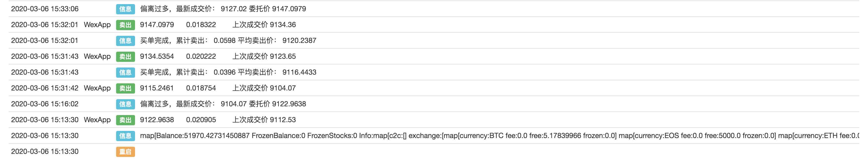The height and width of the screenshot is (159, 868).
Task: Click the 卖出 badge at 15:32:01
Action: pyautogui.click(x=125, y=25)
